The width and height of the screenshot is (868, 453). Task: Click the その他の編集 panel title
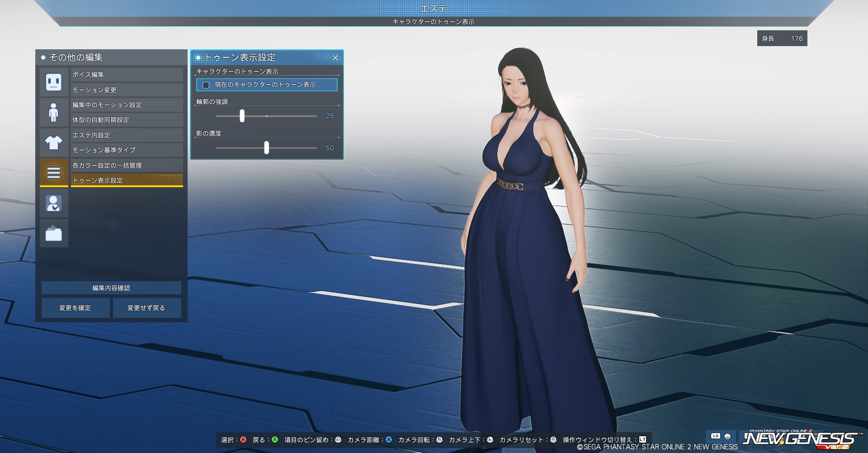[x=76, y=57]
